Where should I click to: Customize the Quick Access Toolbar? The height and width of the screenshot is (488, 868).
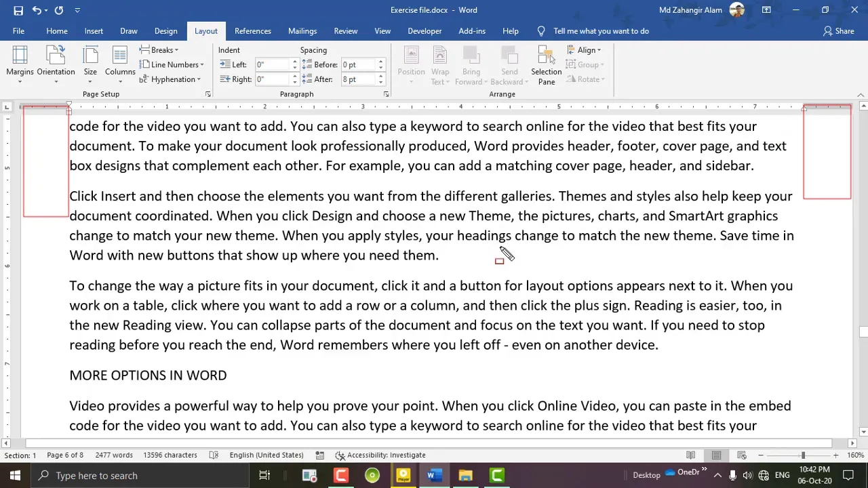[x=77, y=10]
